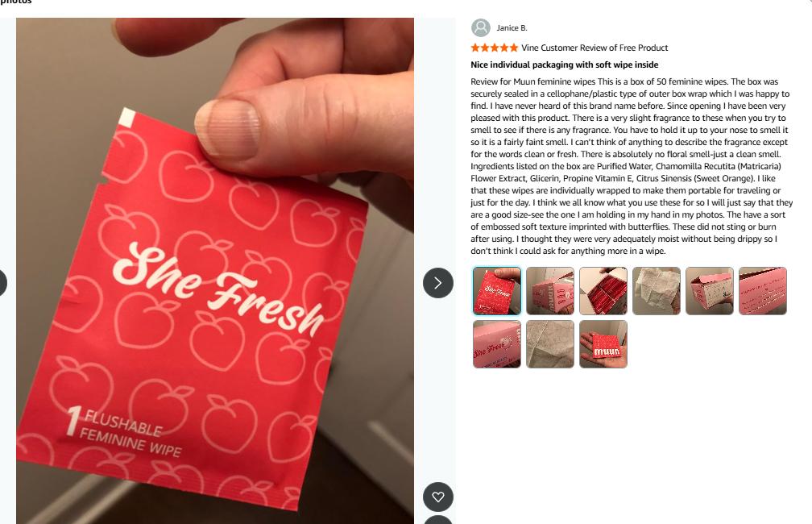The width and height of the screenshot is (812, 524).
Task: Select fifth thumbnail of pink box end
Action: pyautogui.click(x=710, y=291)
